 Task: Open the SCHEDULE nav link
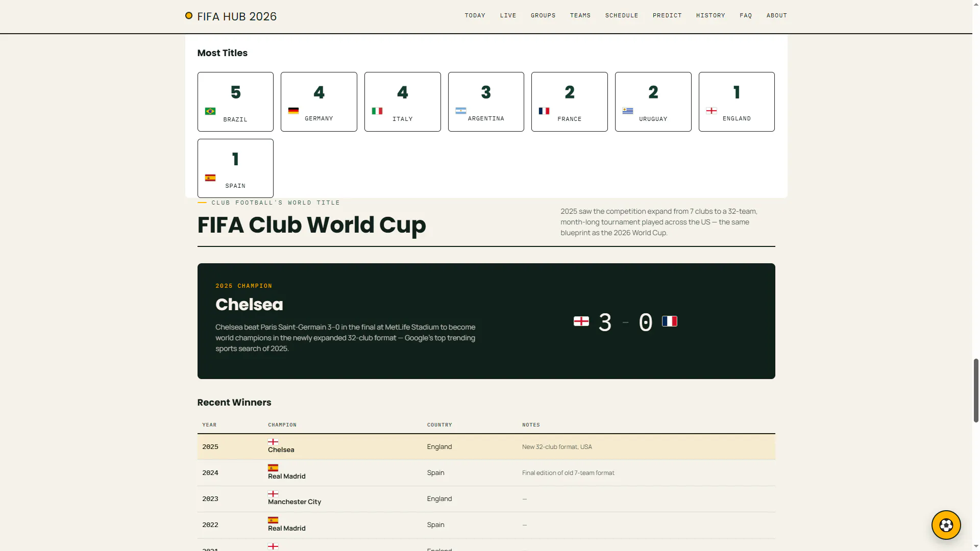coord(622,15)
